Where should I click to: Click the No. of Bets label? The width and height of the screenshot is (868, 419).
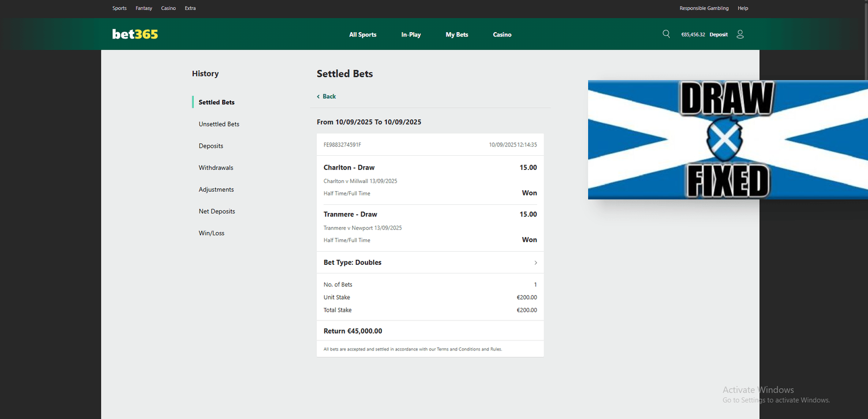point(338,284)
